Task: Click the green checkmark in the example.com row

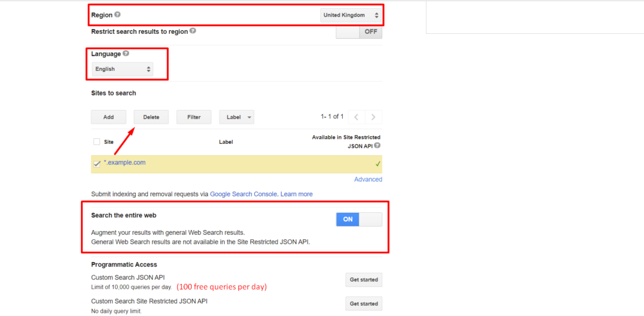Action: coord(378,164)
